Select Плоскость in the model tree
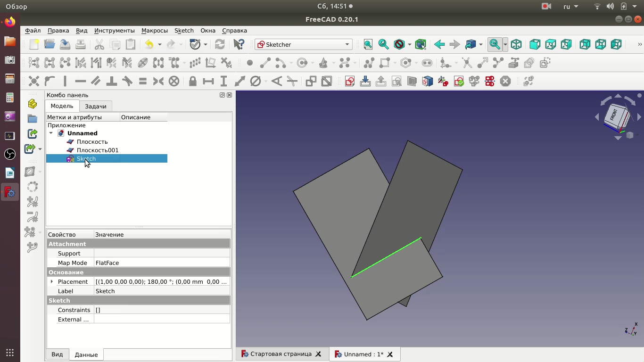644x362 pixels. point(92,141)
